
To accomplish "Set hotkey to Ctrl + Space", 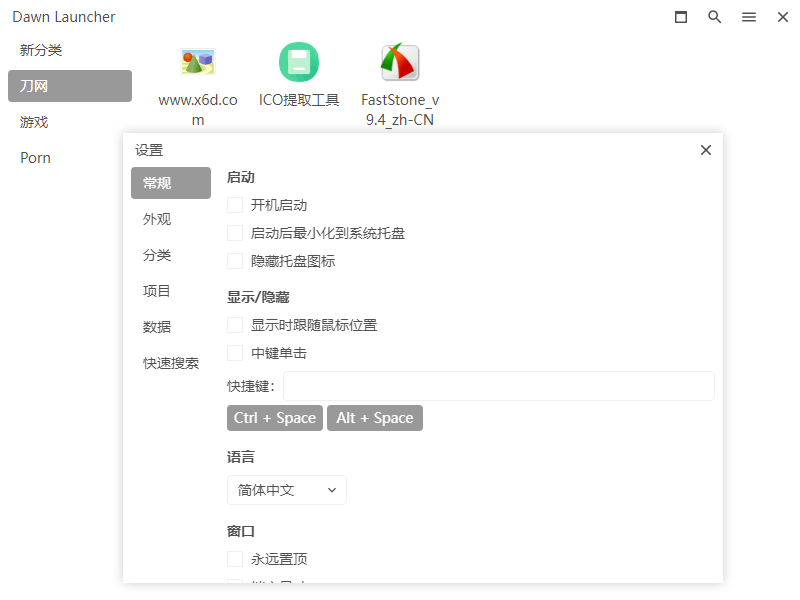I will click(x=274, y=418).
